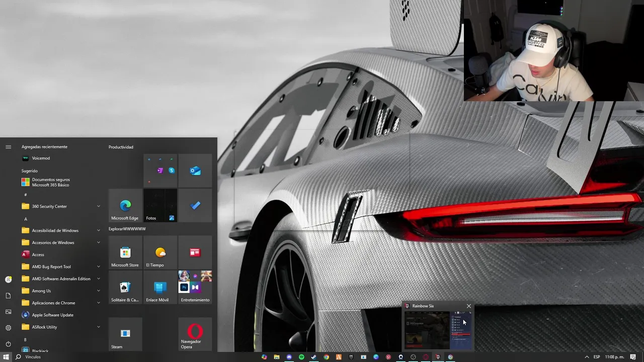Viewport: 644px width, 362px height.
Task: Switch the ESP input language indicator
Action: point(597,357)
